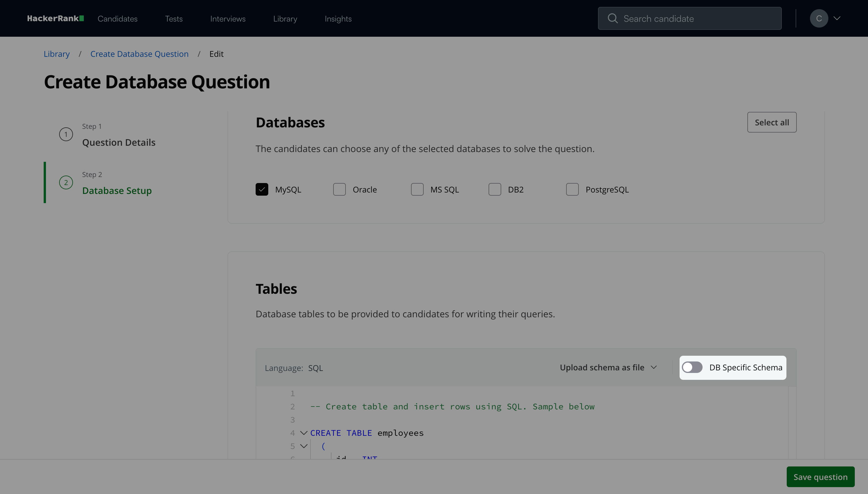Enable the PostgreSQL checkbox

point(572,189)
